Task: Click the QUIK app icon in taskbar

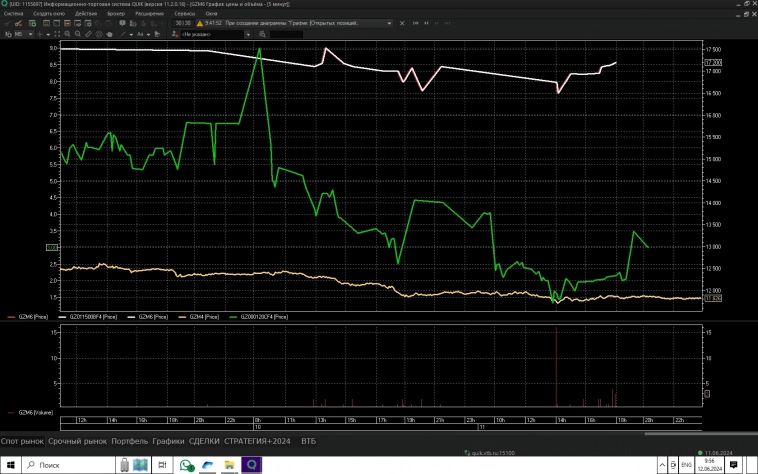Action: click(x=252, y=465)
